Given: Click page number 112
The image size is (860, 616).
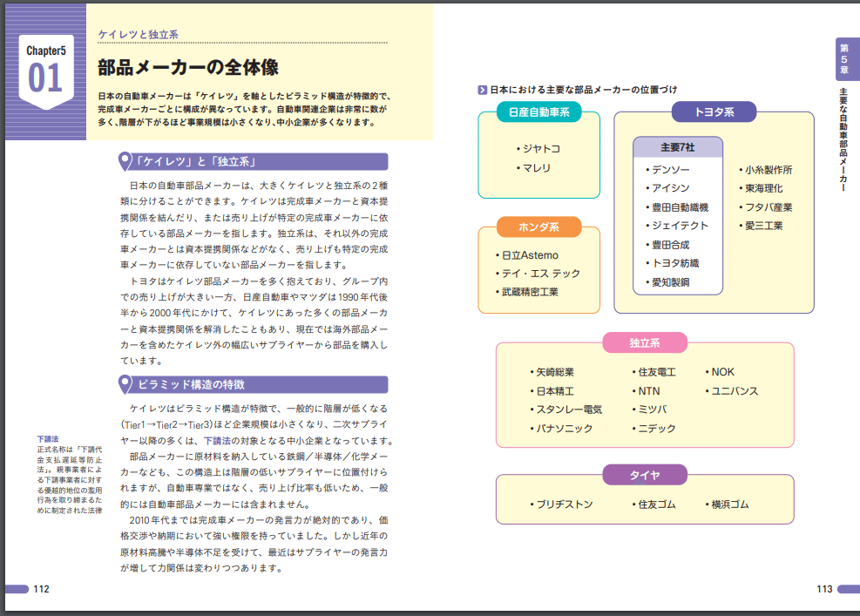Looking at the screenshot, I should pos(41,589).
